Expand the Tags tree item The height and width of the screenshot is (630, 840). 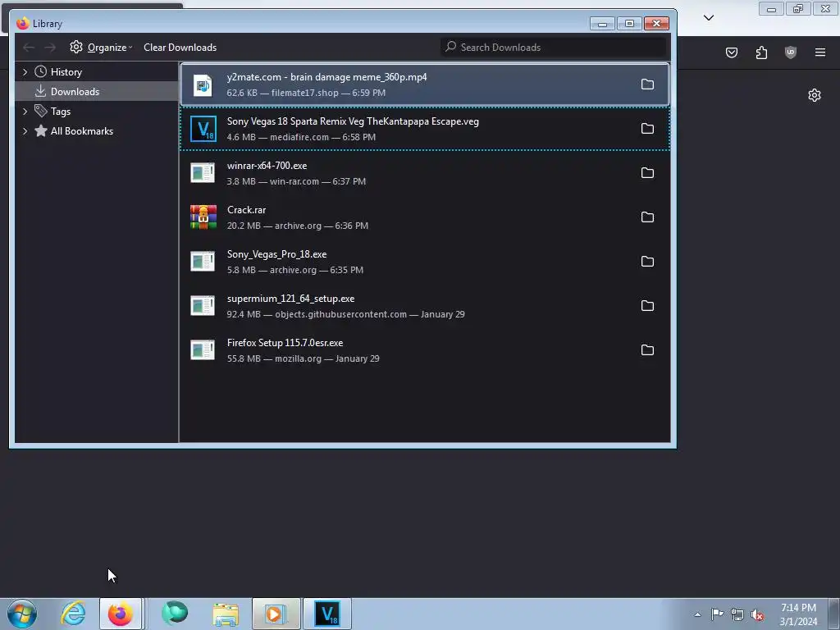click(x=25, y=112)
